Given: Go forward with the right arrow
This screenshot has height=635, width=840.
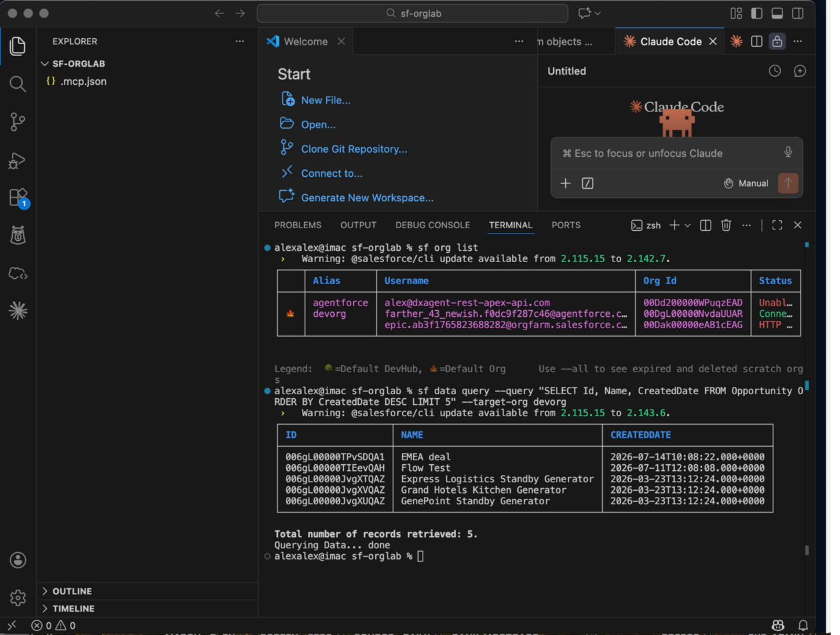Looking at the screenshot, I should coord(240,13).
